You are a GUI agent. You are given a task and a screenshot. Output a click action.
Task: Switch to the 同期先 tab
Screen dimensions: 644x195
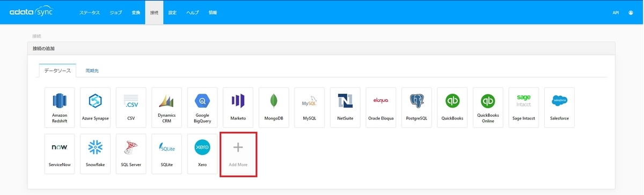point(92,71)
